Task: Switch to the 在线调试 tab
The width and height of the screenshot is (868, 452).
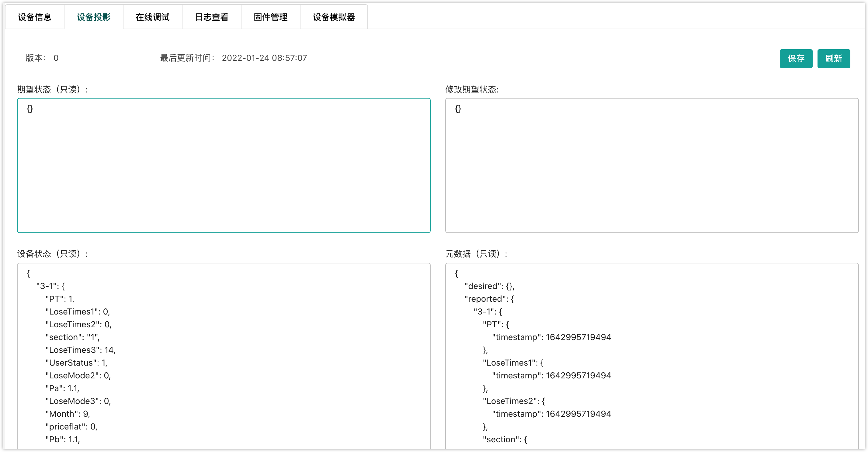Action: tap(152, 17)
